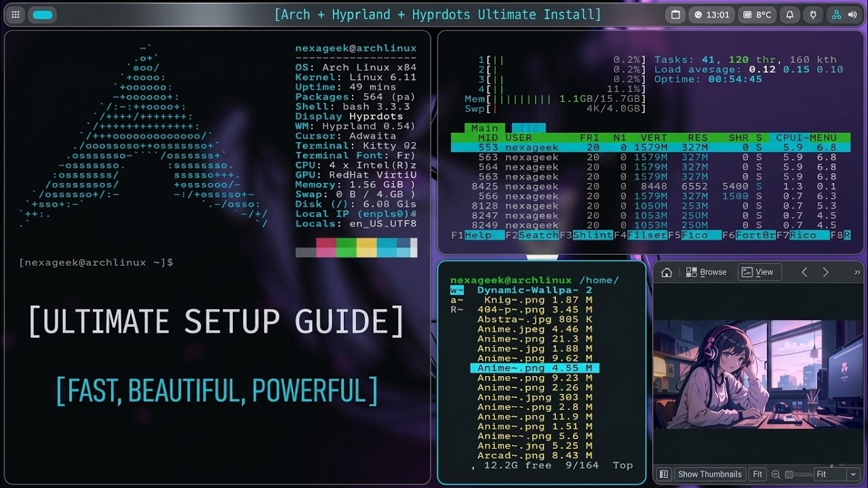Screen dimensions: 868x488
Task: Select the active workspace indicator pill
Action: coord(43,14)
